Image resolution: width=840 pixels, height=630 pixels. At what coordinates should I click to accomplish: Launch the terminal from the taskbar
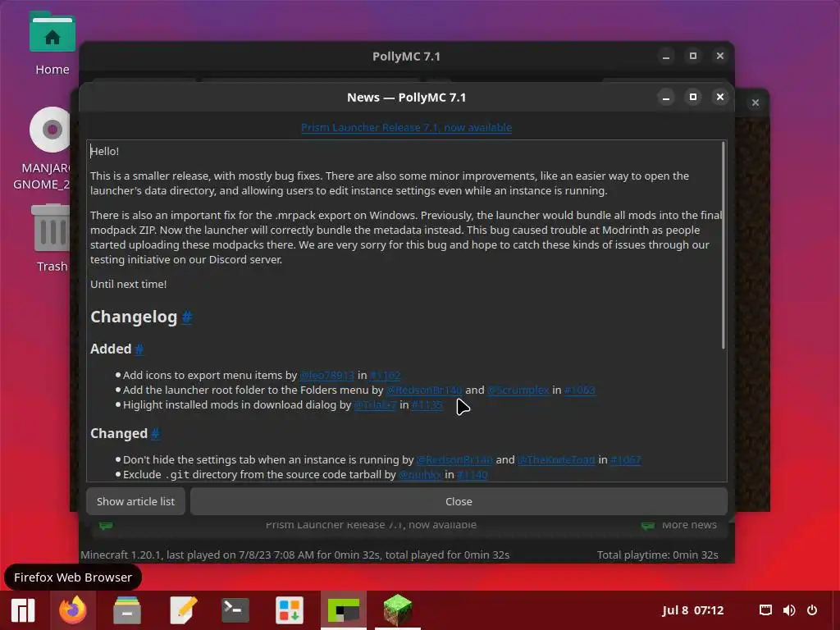pyautogui.click(x=235, y=610)
